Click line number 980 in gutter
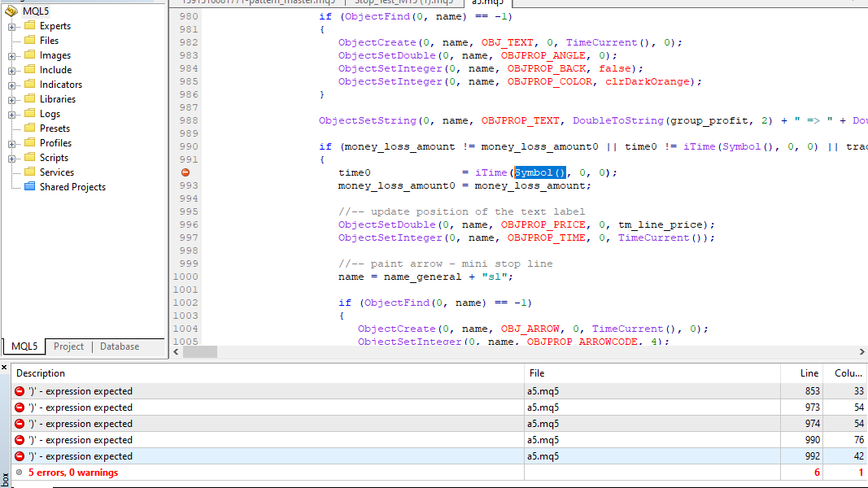Viewport: 868px width, 488px height. 188,16
